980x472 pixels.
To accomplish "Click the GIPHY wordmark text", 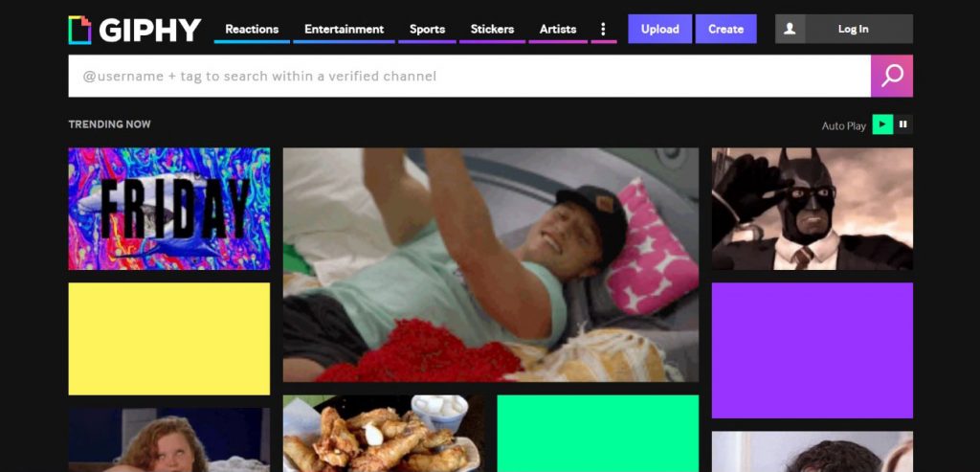I will tap(150, 30).
